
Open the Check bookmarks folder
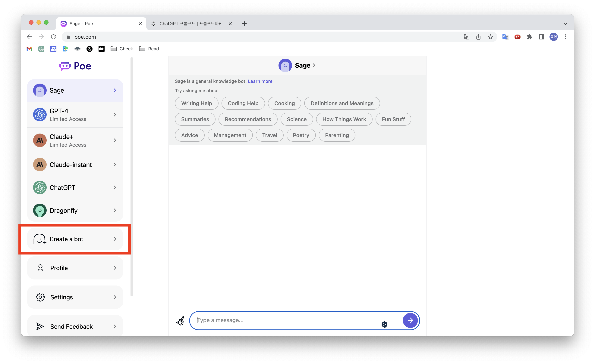[122, 49]
